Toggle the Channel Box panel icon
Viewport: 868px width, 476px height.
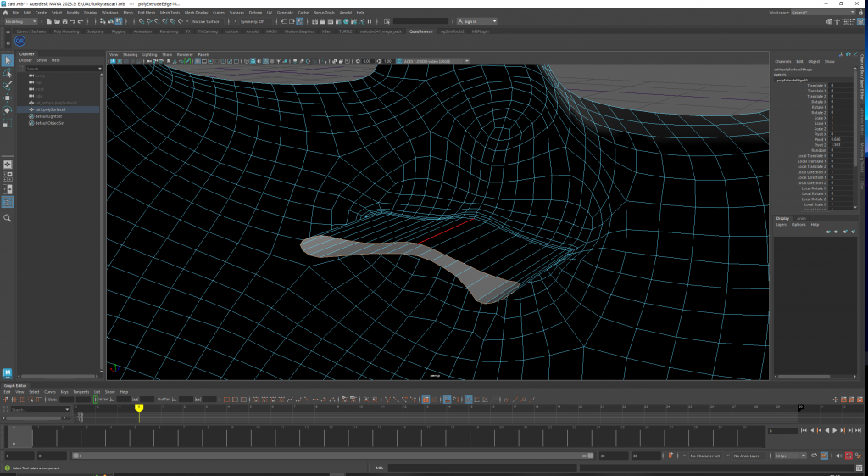(861, 21)
